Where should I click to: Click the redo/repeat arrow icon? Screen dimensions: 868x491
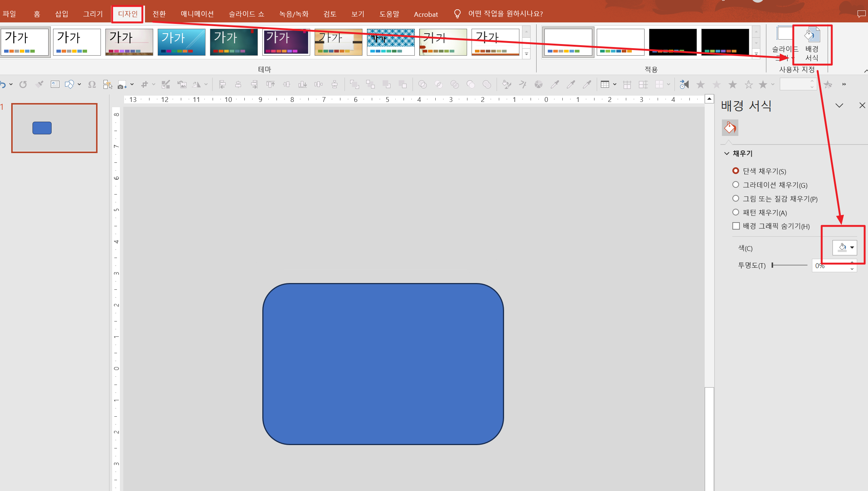pos(23,84)
